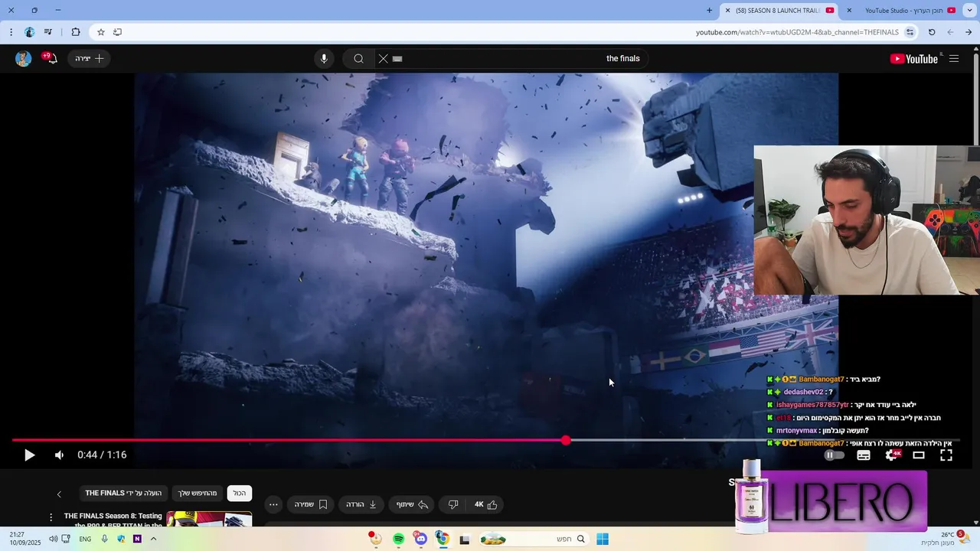Open YouTube notifications bell
The height and width of the screenshot is (551, 980).
51,58
